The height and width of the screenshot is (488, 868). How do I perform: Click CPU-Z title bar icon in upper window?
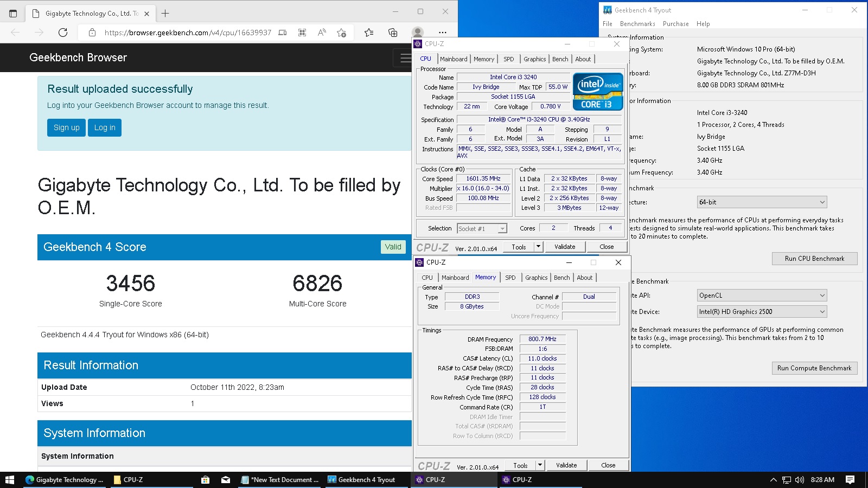pos(418,44)
